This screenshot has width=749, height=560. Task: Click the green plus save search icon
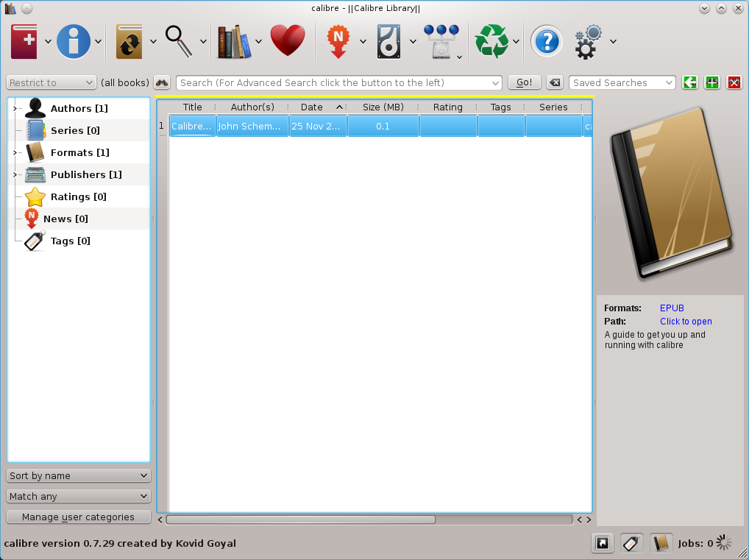(x=711, y=82)
